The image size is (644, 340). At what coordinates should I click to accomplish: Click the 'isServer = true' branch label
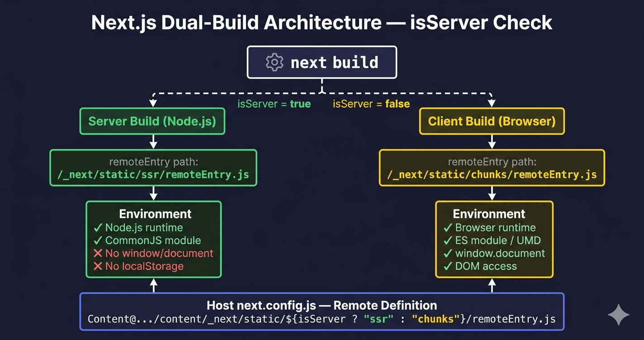[x=274, y=104]
